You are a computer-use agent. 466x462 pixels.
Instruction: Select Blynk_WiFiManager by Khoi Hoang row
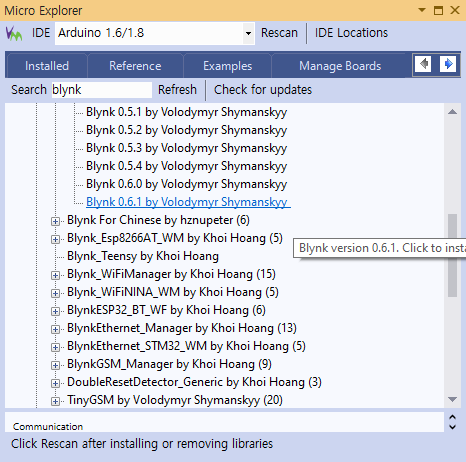pyautogui.click(x=171, y=274)
